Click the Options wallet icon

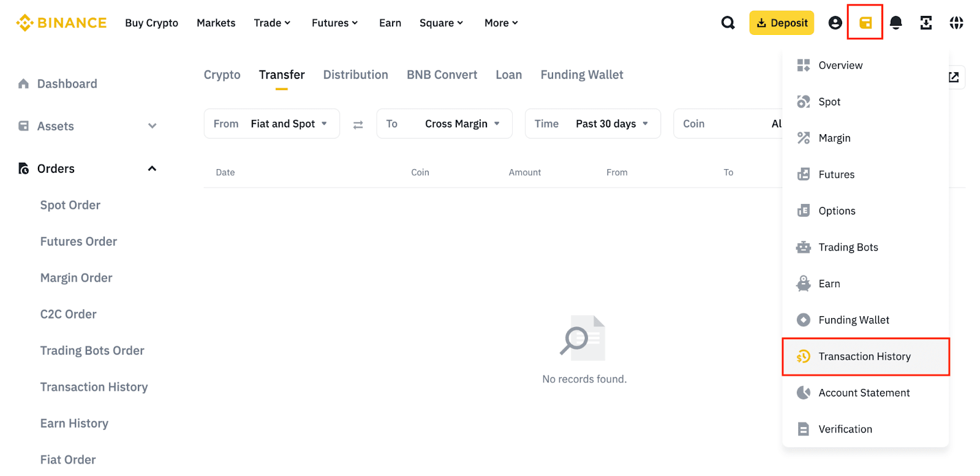click(803, 211)
